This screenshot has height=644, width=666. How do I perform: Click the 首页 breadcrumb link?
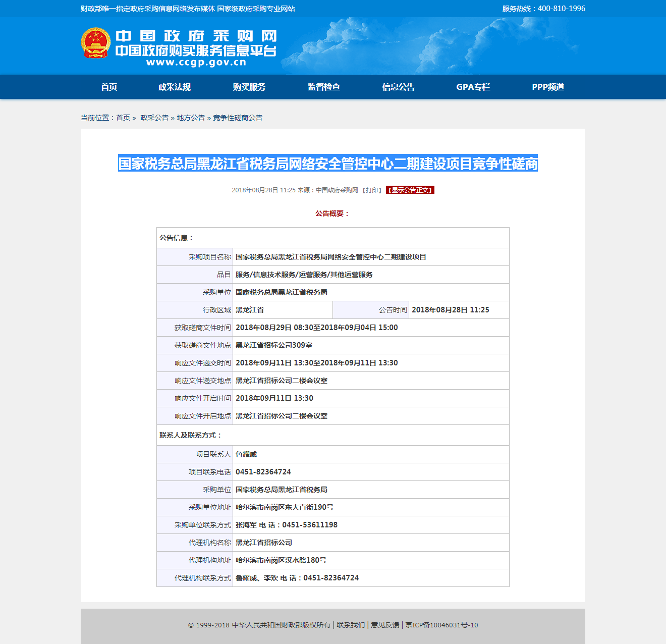(123, 118)
